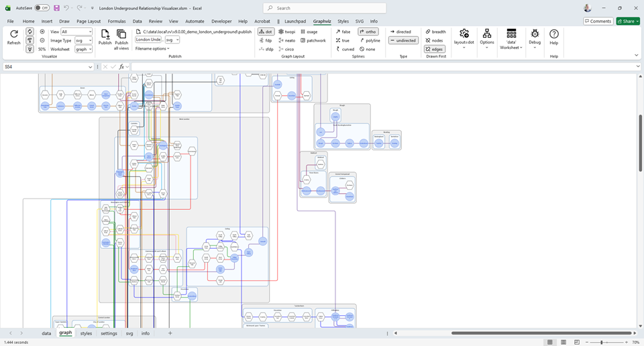644x346 pixels.
Task: Enable polyline splines option
Action: click(x=370, y=40)
